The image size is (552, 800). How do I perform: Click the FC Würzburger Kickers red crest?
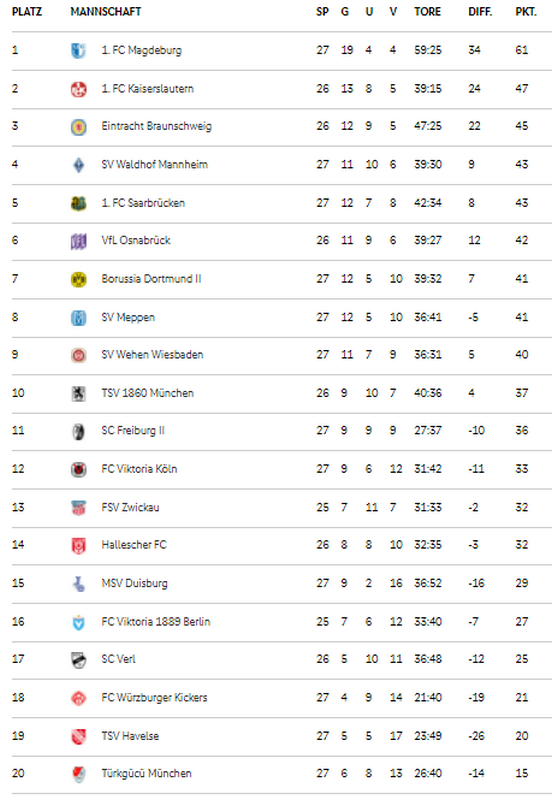pos(78,698)
